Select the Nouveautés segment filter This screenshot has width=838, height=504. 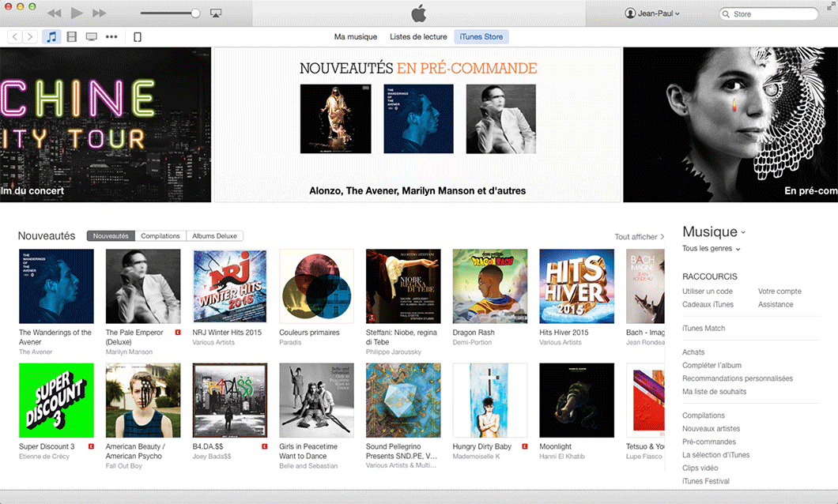[x=111, y=236]
